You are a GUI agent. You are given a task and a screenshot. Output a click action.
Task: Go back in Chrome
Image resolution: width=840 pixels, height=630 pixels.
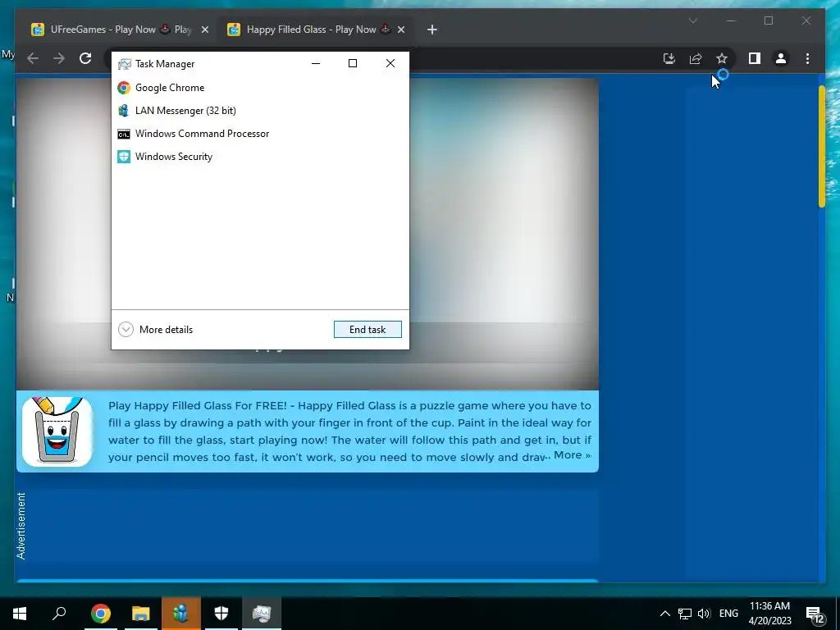click(x=33, y=58)
